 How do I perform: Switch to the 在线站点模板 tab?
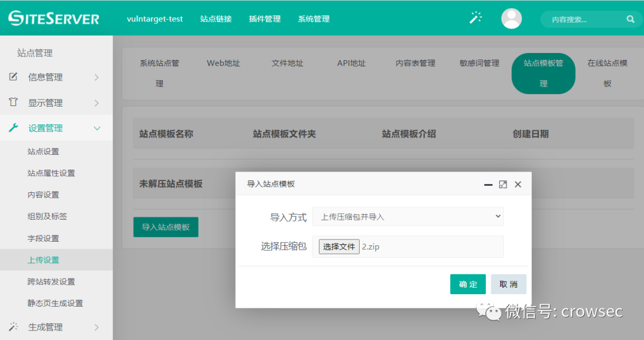tap(608, 73)
